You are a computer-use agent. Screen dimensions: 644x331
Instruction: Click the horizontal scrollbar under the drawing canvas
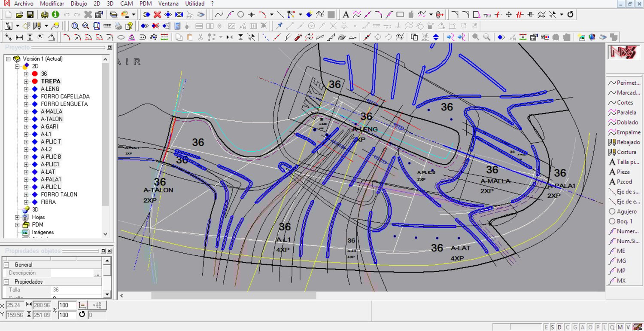coord(234,296)
